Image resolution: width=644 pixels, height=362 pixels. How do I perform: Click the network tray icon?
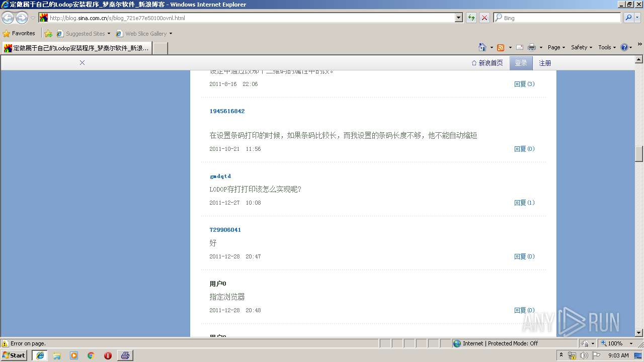tap(572, 355)
